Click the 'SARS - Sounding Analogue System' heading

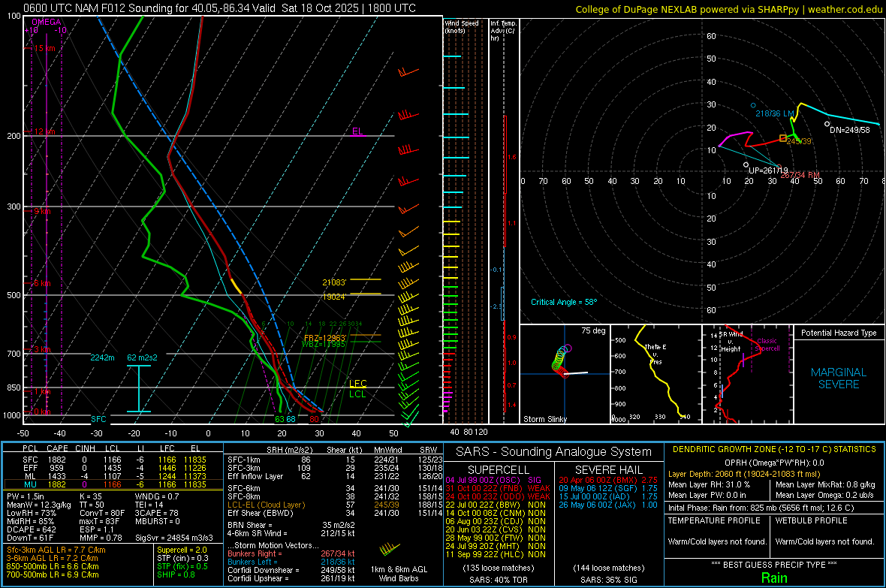pyautogui.click(x=553, y=452)
